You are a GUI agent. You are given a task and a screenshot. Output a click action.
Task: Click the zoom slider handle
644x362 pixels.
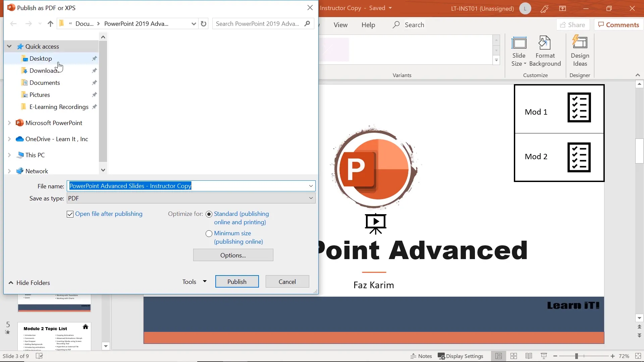point(577,356)
